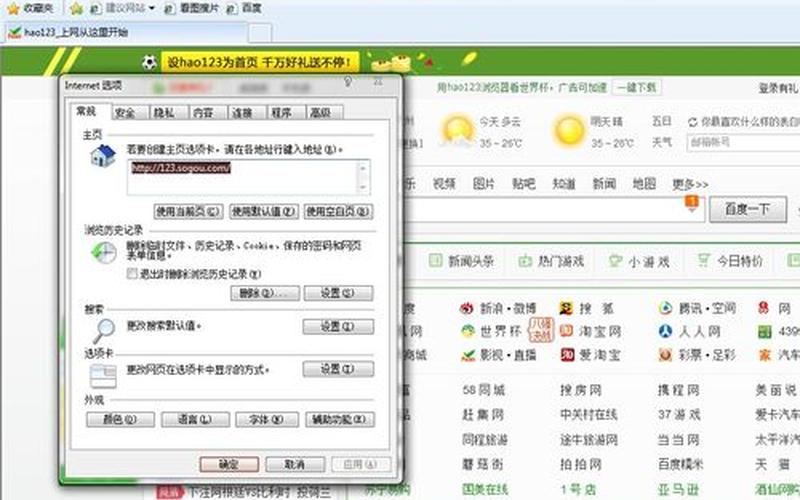Open tabs 设置 button
Image resolution: width=800 pixels, height=500 pixels.
[x=338, y=369]
